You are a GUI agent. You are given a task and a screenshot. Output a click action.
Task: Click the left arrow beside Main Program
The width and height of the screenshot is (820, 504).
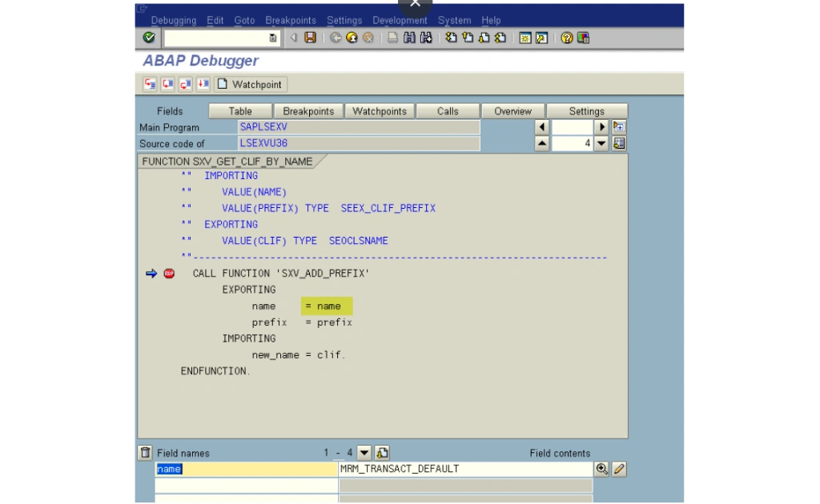(x=542, y=127)
